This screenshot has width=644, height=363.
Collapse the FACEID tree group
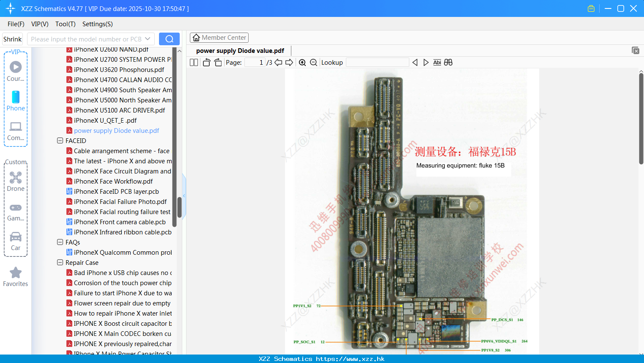pos(60,140)
